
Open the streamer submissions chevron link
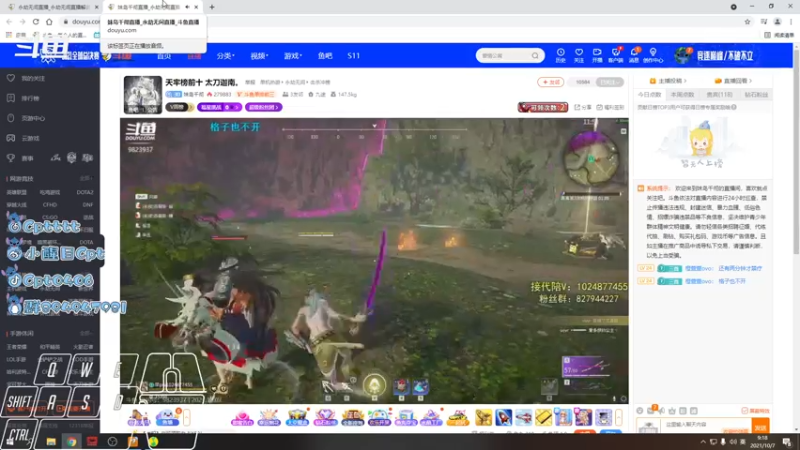tap(668, 81)
